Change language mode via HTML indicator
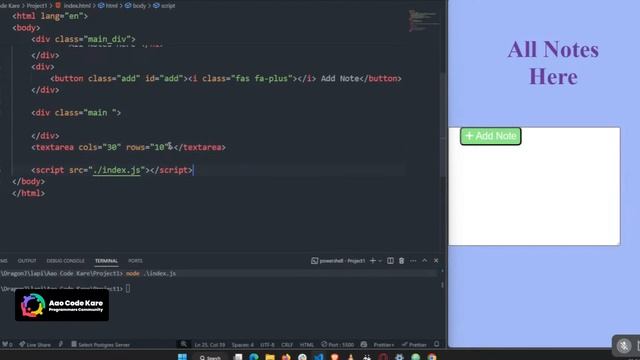Viewport: 640px width, 360px height. coord(307,344)
